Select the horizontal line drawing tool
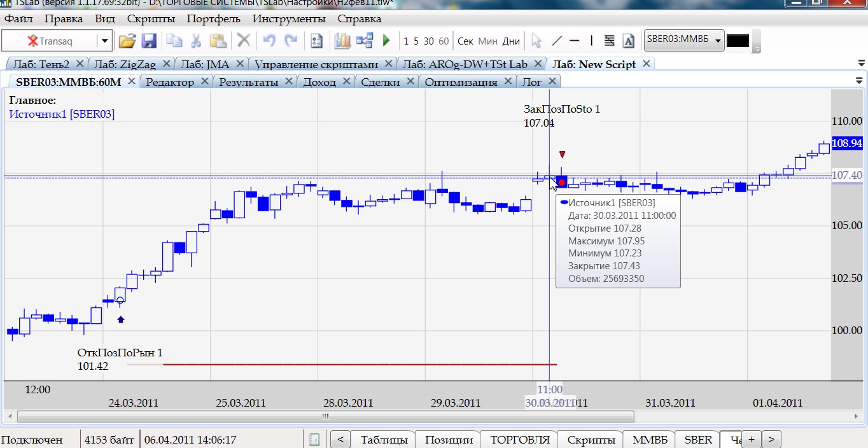Viewport: 868px width, 448px height. (x=574, y=41)
